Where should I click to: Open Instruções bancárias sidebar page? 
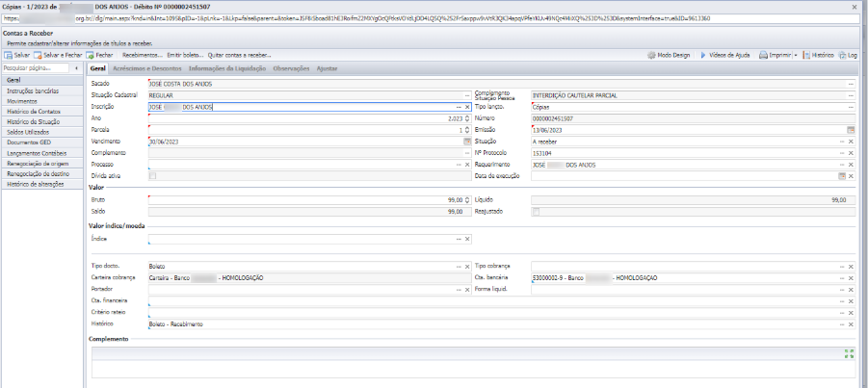coord(42,91)
